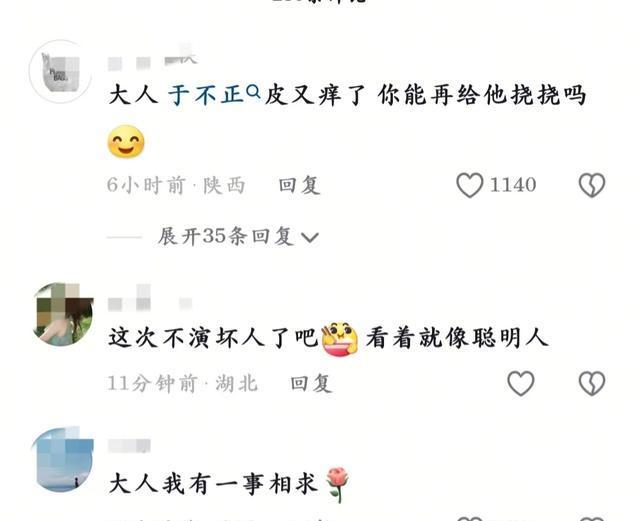Image resolution: width=640 pixels, height=521 pixels.
Task: Tap the third commenter's blurred username
Action: 129,445
